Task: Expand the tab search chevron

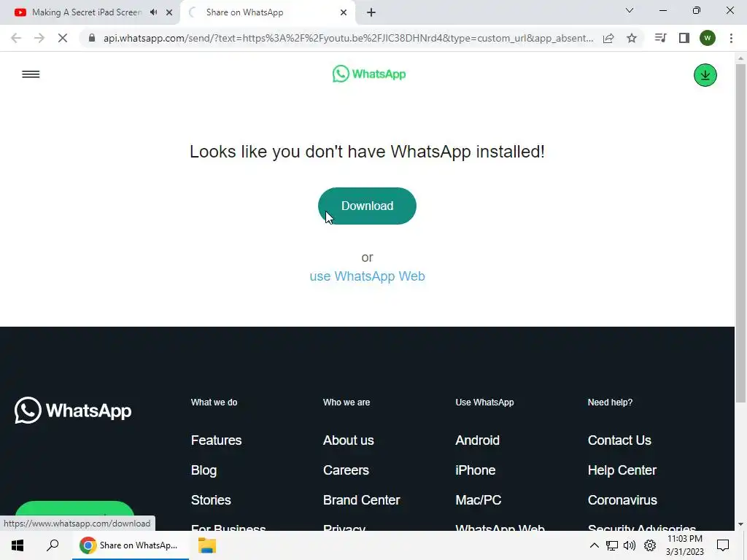Action: (x=630, y=10)
